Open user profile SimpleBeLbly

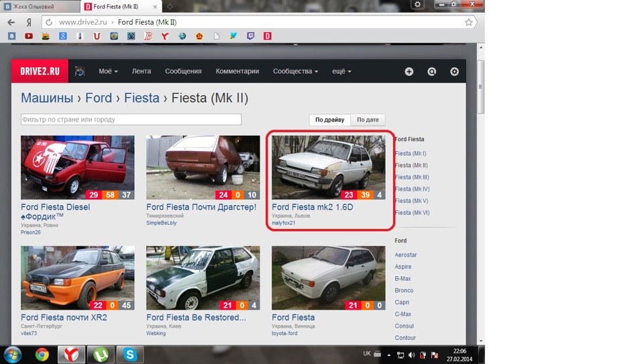[x=162, y=223]
